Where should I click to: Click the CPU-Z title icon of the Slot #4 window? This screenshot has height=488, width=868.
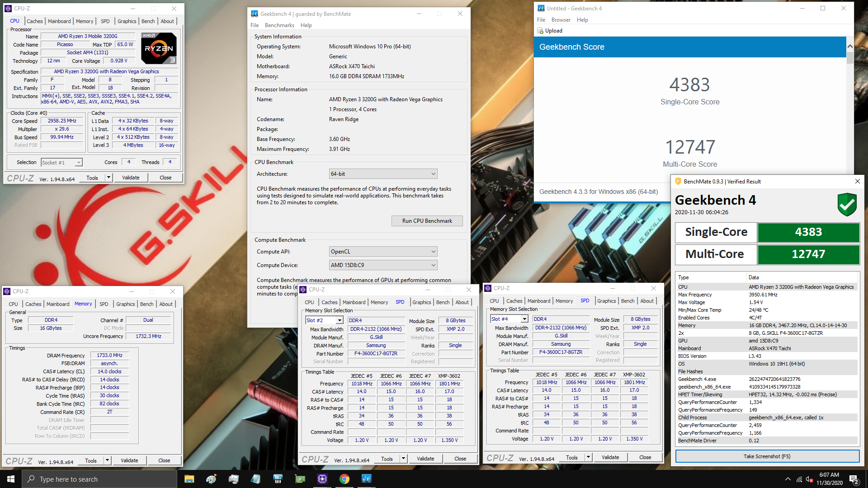coord(488,288)
